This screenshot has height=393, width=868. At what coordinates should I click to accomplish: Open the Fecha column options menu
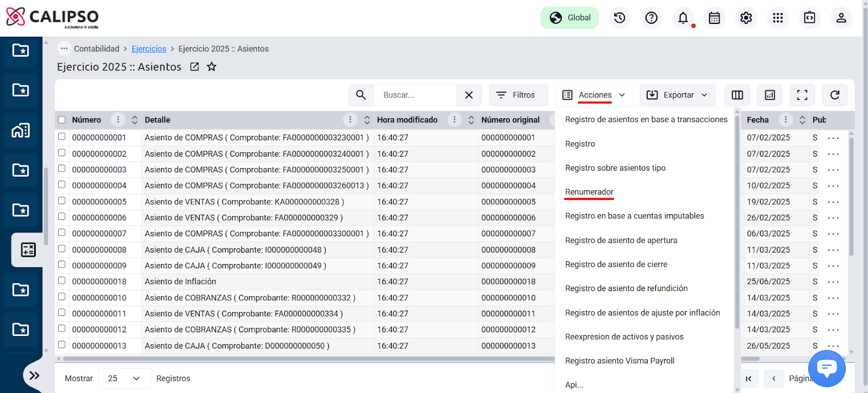point(786,120)
